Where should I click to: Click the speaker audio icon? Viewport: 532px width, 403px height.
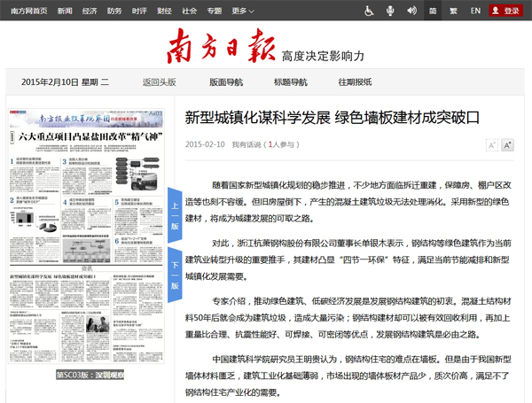coord(411,11)
